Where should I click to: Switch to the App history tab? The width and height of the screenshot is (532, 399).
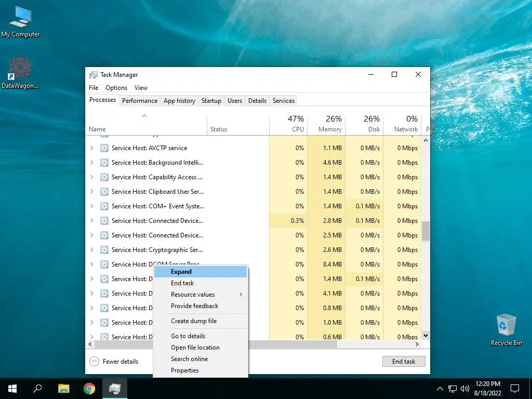(179, 101)
